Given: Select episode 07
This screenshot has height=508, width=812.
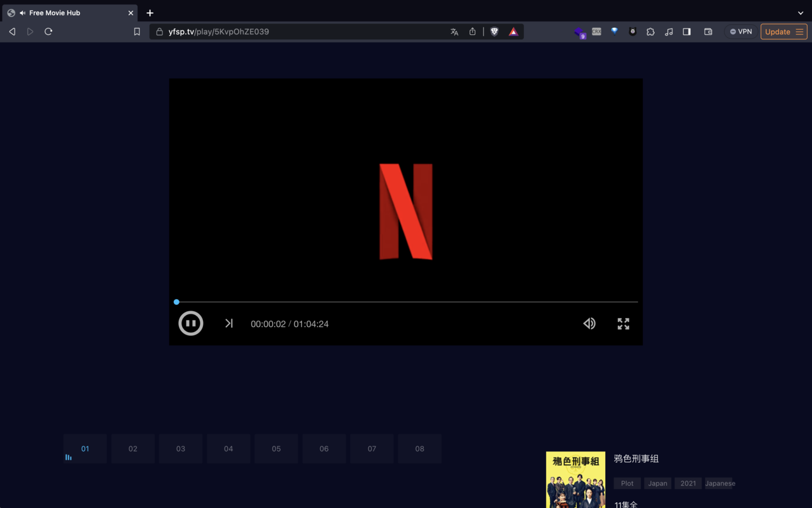Looking at the screenshot, I should 372,448.
